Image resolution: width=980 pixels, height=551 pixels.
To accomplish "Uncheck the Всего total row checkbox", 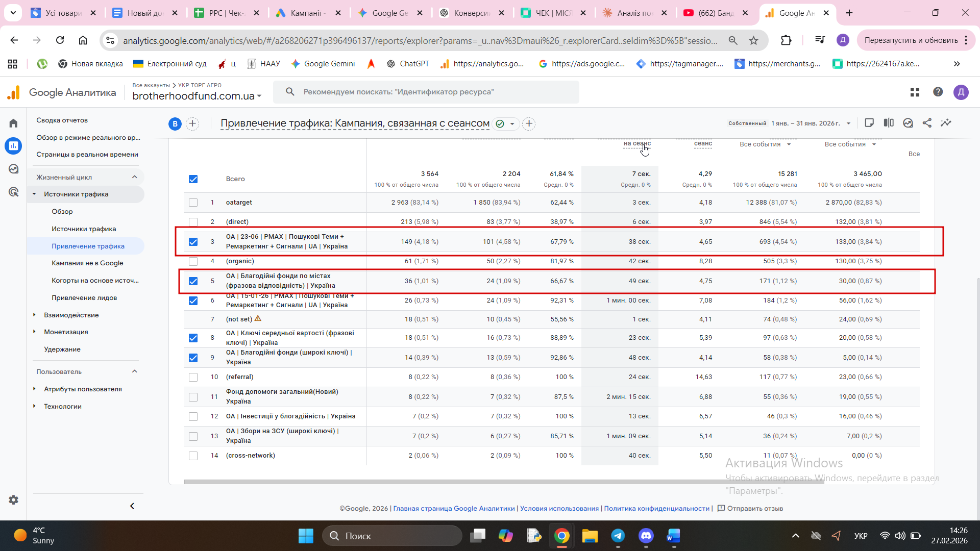I will click(x=193, y=179).
